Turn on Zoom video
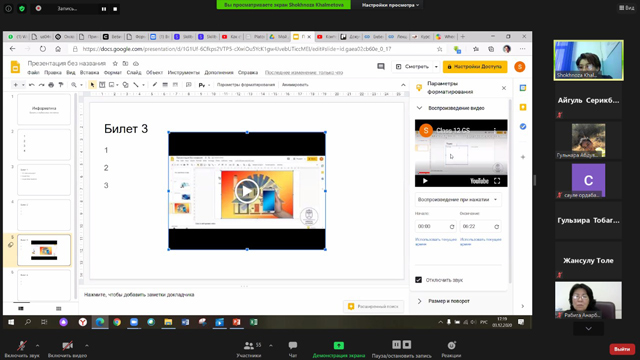The height and width of the screenshot is (360, 640). (x=67, y=349)
